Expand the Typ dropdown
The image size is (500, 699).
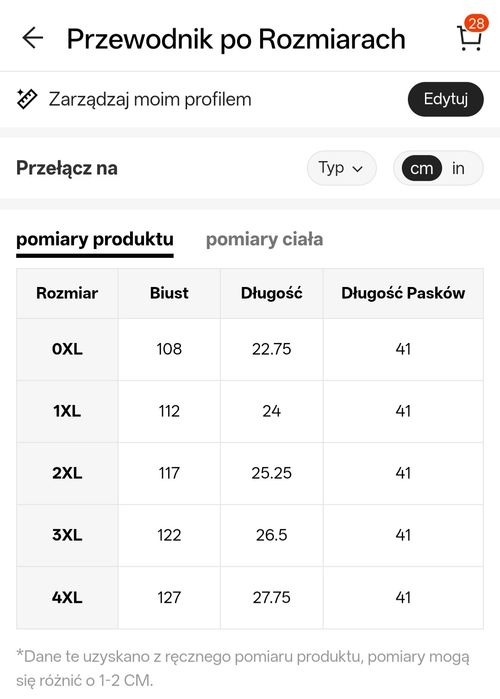pos(341,168)
